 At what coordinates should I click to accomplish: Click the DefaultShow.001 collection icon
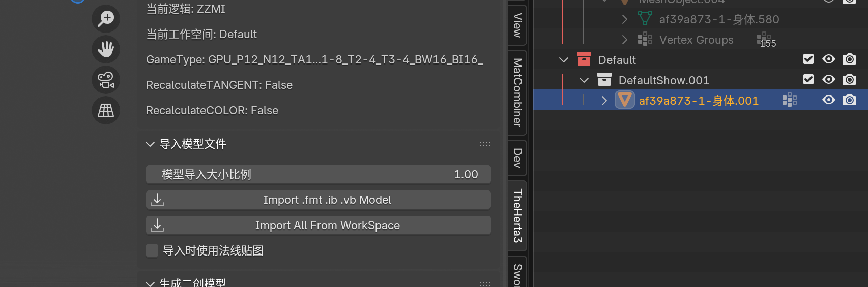(x=604, y=80)
